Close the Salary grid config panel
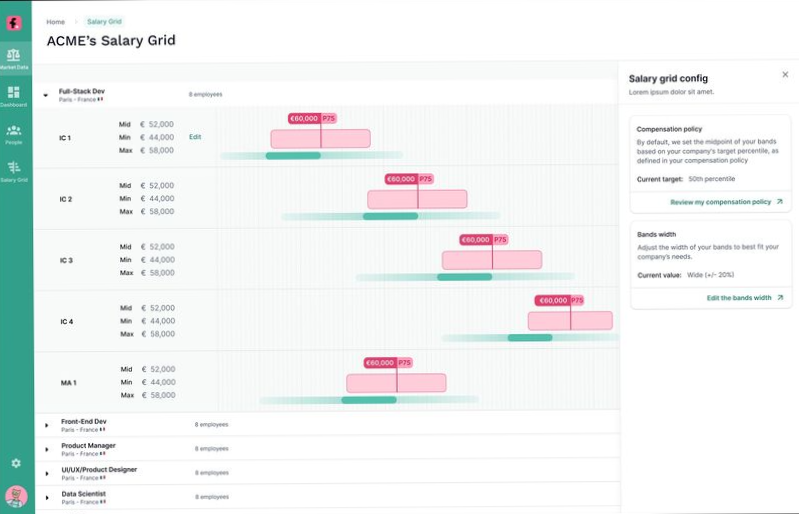The image size is (799, 514). [x=785, y=75]
